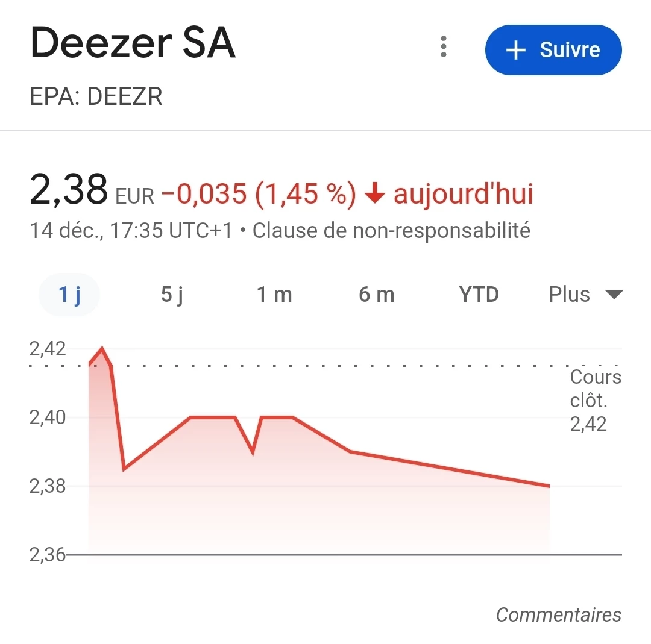651x644 pixels.
Task: Open the three-dot more options menu
Action: pyautogui.click(x=444, y=47)
